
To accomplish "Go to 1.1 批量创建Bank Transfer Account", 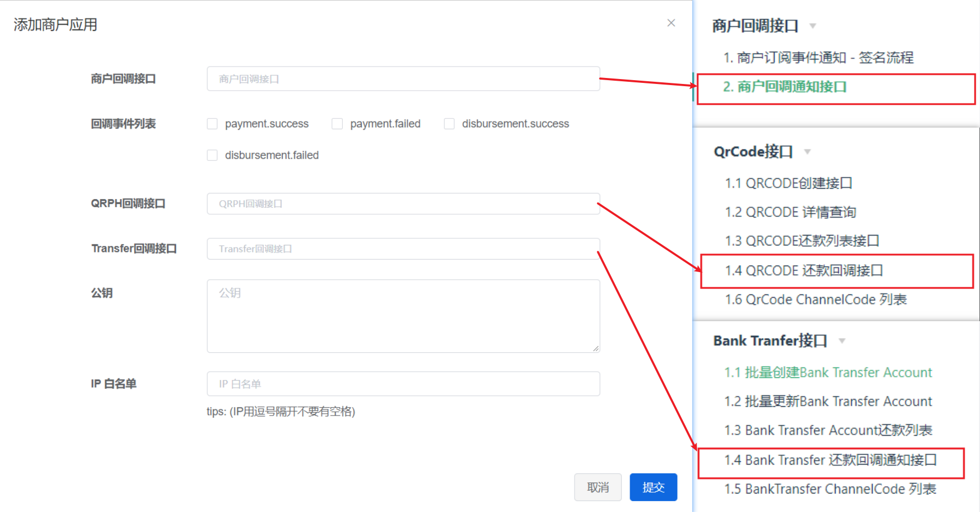I will click(x=828, y=372).
